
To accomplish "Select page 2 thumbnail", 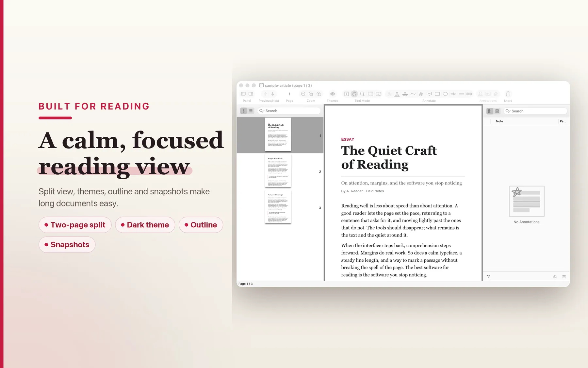I will click(x=278, y=171).
